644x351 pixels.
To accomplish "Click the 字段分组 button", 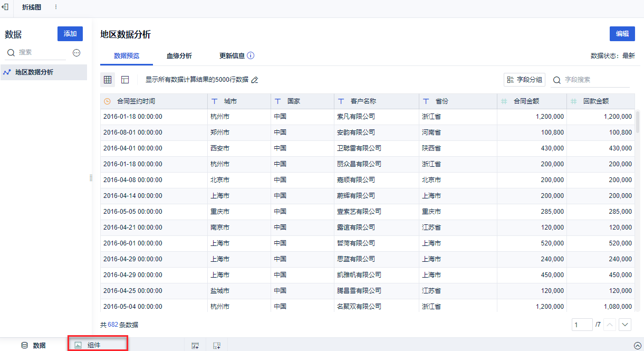I will point(524,80).
